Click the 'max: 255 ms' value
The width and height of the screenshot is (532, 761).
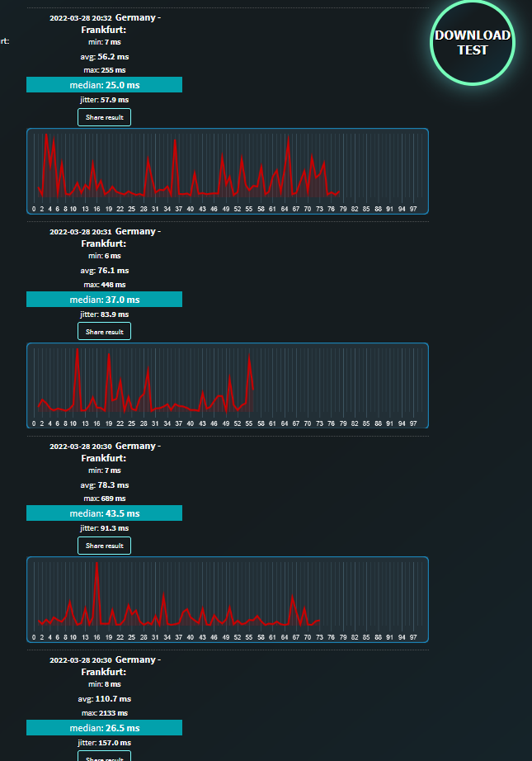(x=105, y=70)
